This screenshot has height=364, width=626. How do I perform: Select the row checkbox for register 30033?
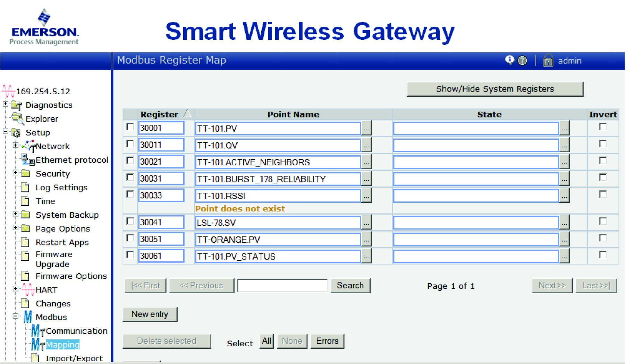[130, 194]
